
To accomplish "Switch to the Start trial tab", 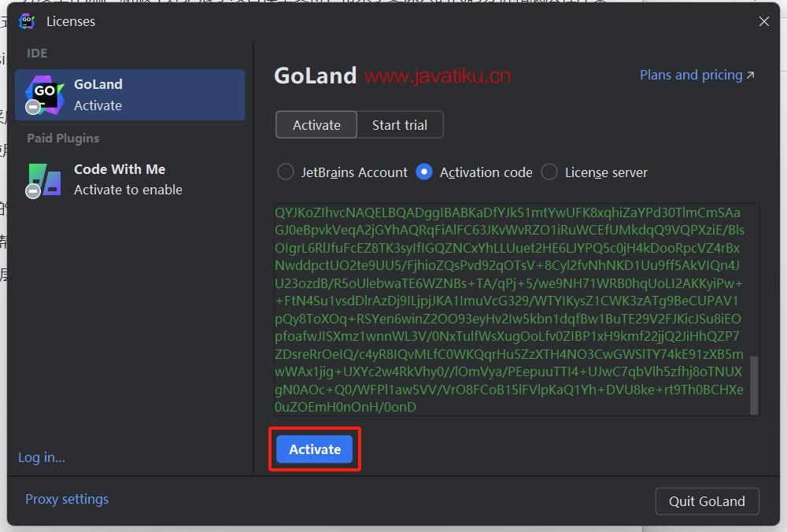I will [400, 125].
